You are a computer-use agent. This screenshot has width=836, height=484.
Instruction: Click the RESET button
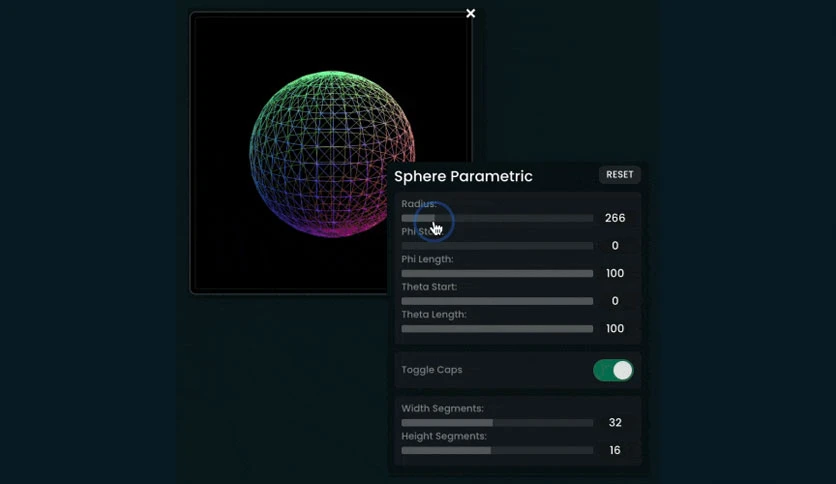(620, 175)
